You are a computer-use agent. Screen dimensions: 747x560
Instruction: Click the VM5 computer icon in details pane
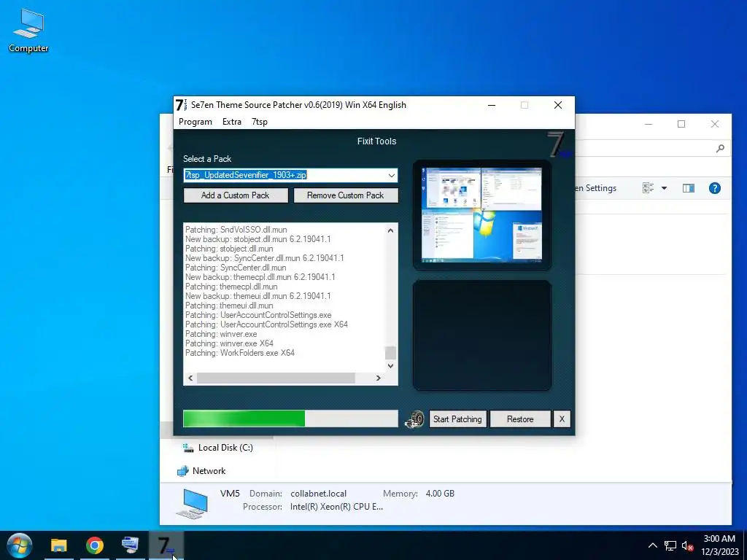coord(192,503)
